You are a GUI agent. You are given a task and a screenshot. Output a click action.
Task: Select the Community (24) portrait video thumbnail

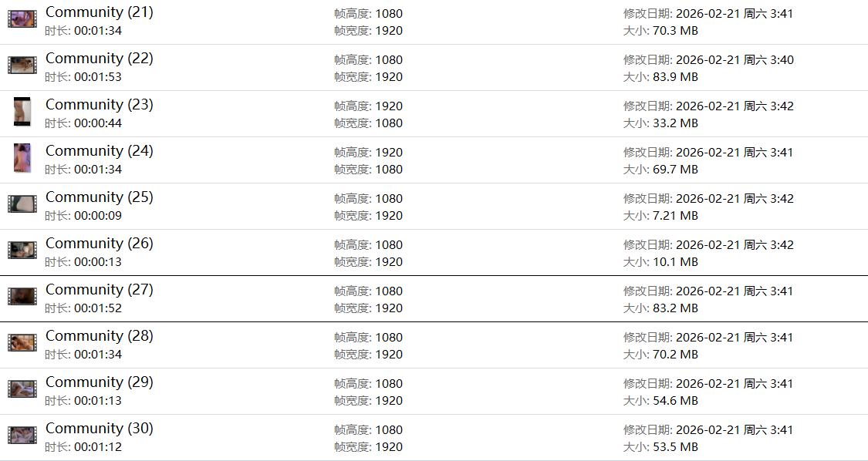(x=22, y=158)
